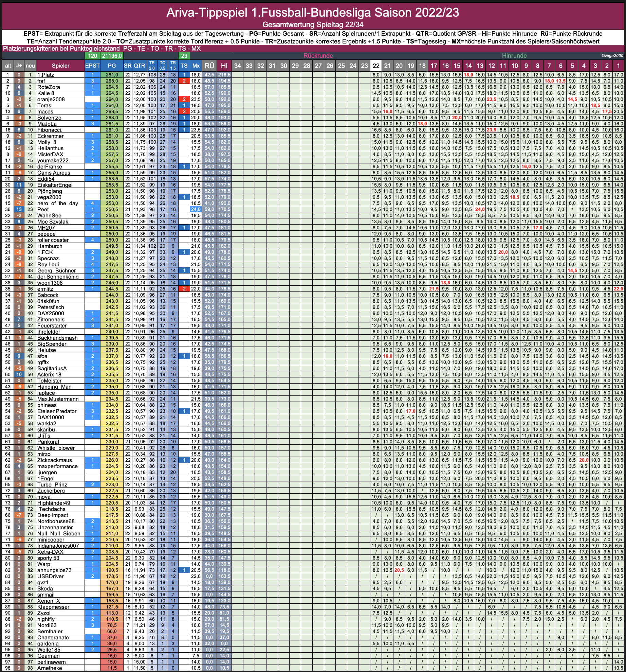Click the highlighted matchday 22 header

pos(376,66)
